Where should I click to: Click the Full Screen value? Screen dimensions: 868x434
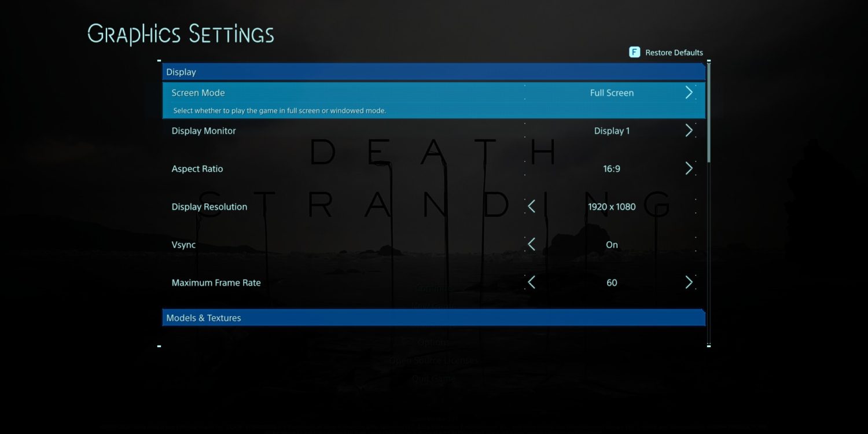(612, 93)
